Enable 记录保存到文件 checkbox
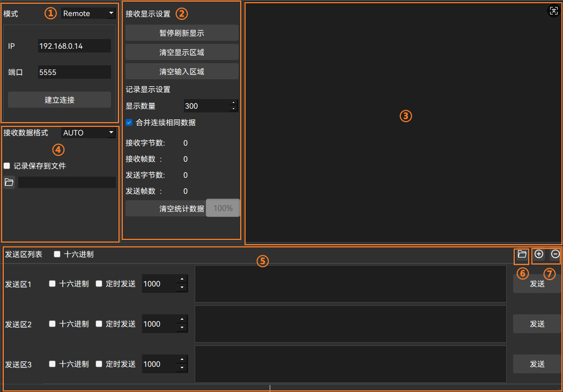Image resolution: width=563 pixels, height=392 pixels. coord(7,166)
